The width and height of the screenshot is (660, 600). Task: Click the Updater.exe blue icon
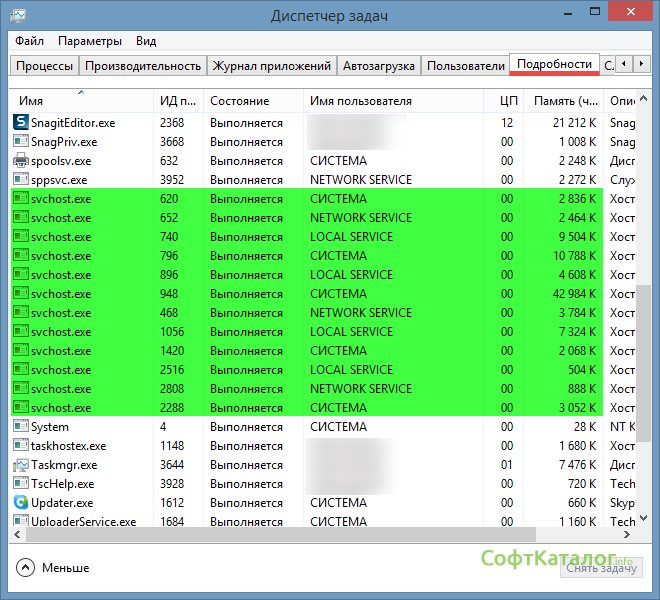[x=21, y=503]
